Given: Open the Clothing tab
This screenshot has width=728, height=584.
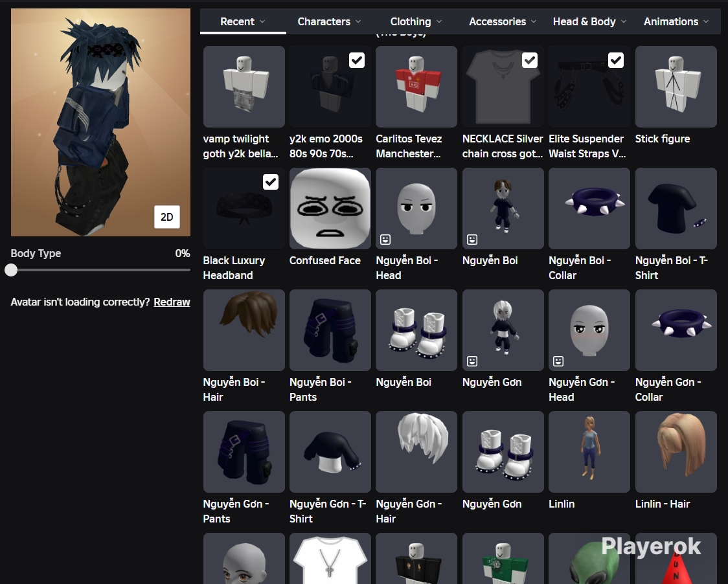Looking at the screenshot, I should 416,22.
